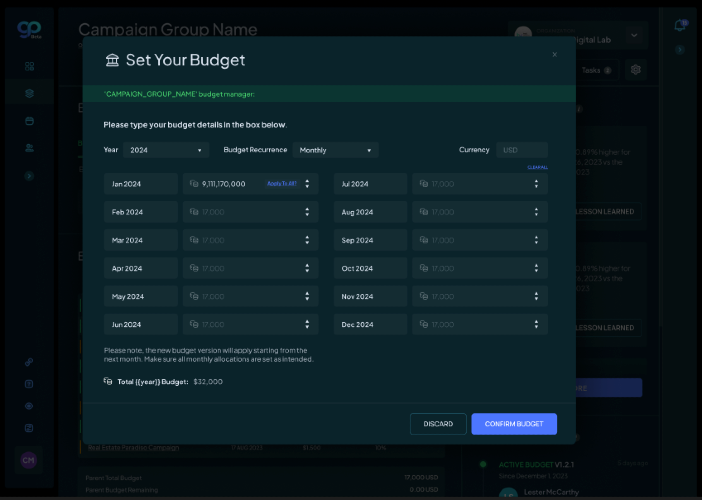
Task: Click the Dec 2024 budget stepper arrows
Action: [x=537, y=324]
